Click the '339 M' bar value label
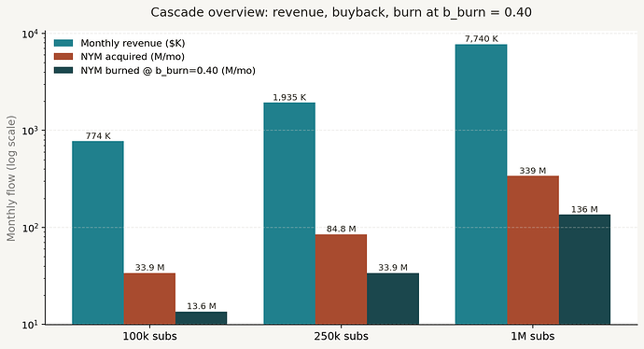644x349 pixels. point(533,171)
